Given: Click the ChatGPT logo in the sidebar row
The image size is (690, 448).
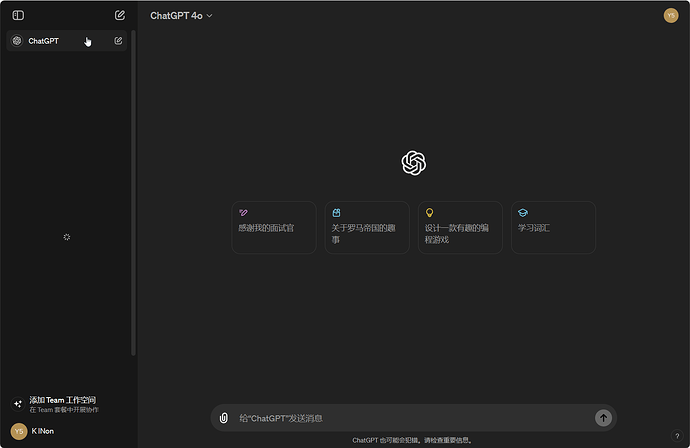Looking at the screenshot, I should 17,41.
